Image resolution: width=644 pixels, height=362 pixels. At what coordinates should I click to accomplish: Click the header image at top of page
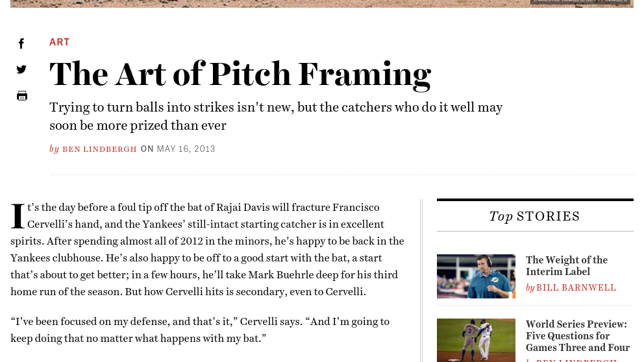[x=321, y=4]
